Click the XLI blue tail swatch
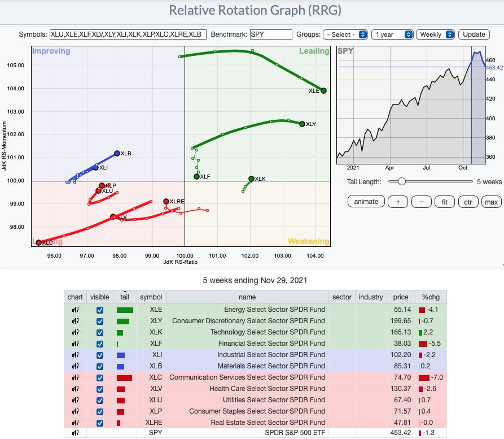Image resolution: width=504 pixels, height=439 pixels. [121, 355]
